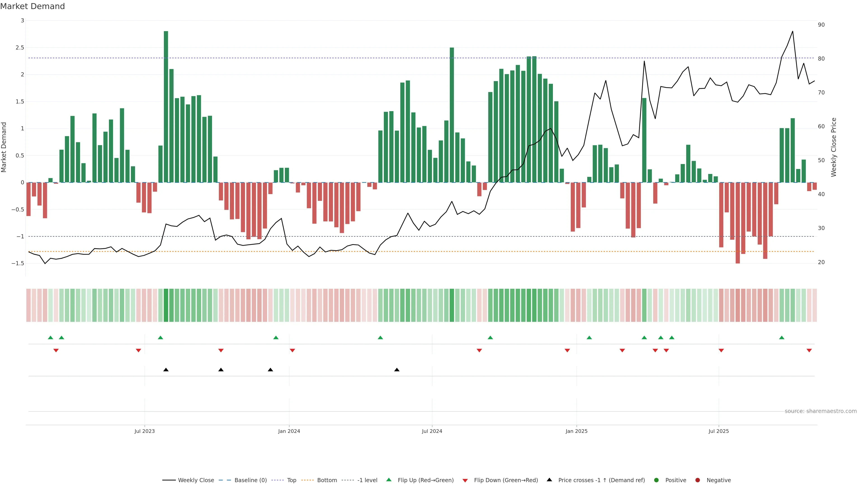This screenshot has width=868, height=488.
Task: Click the green Positive legend circle
Action: click(x=656, y=480)
